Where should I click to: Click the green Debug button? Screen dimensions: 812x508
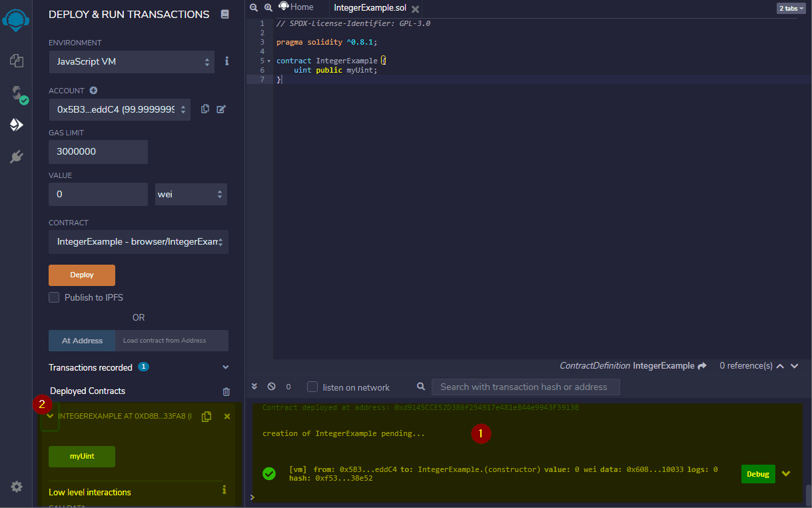(758, 474)
